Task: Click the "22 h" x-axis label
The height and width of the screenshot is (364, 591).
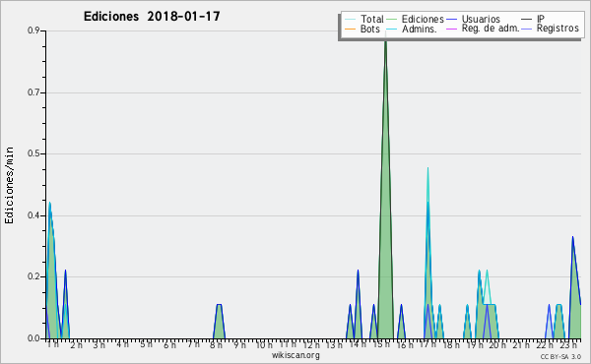Action: point(545,344)
